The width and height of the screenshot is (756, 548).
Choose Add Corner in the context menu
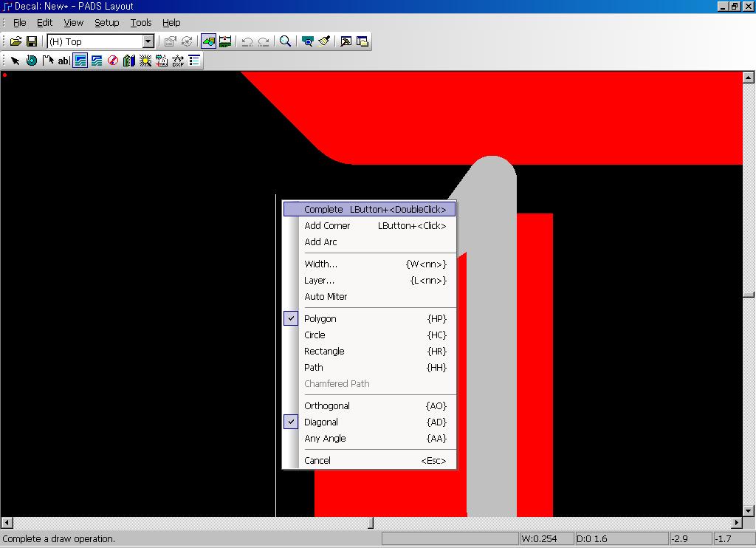pos(369,226)
